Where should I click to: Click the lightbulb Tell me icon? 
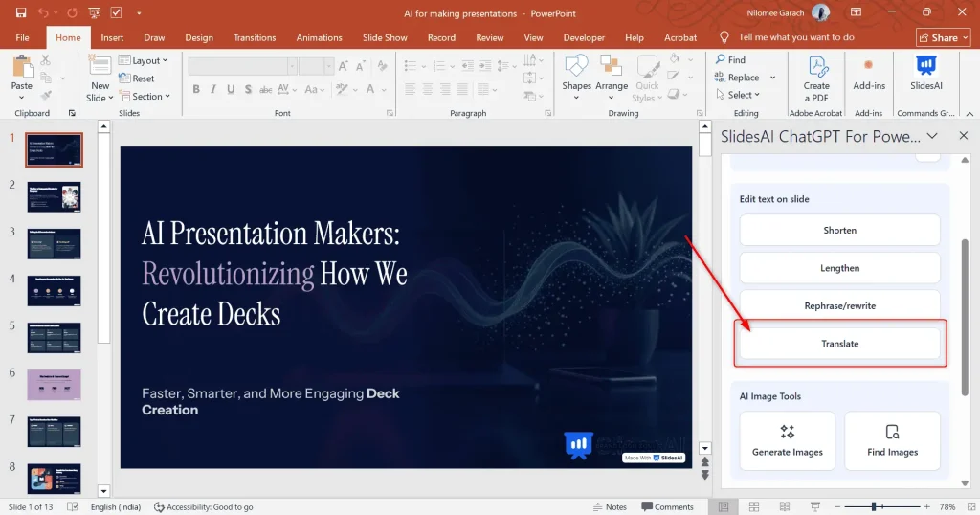tap(724, 37)
